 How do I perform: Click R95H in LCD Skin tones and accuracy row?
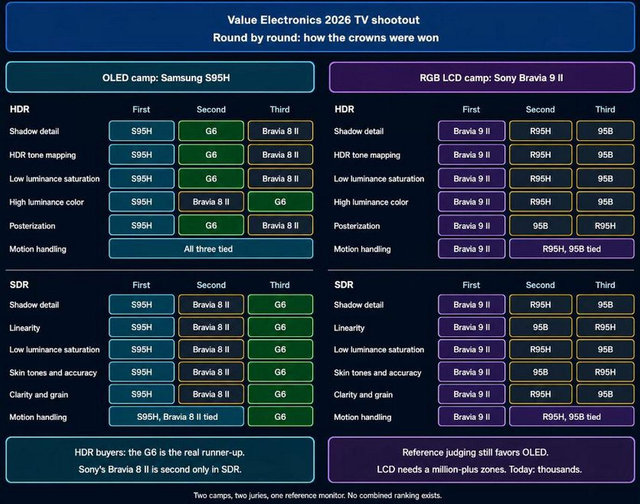[605, 372]
